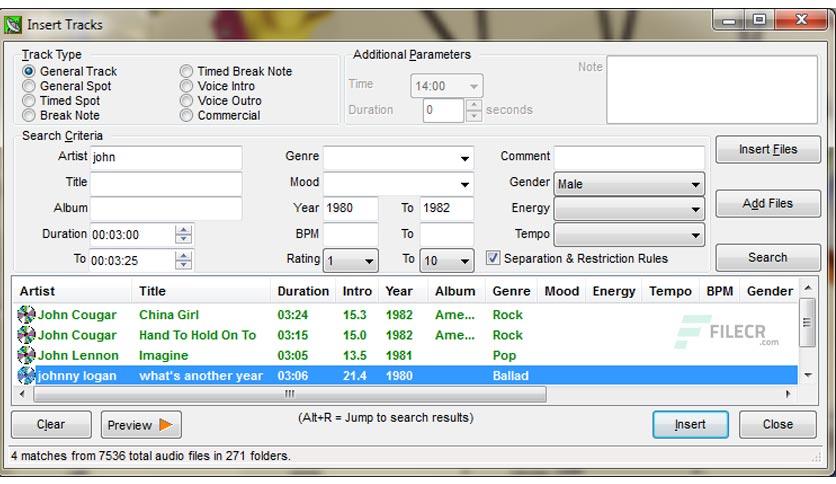Click the Duration column header

click(x=303, y=291)
